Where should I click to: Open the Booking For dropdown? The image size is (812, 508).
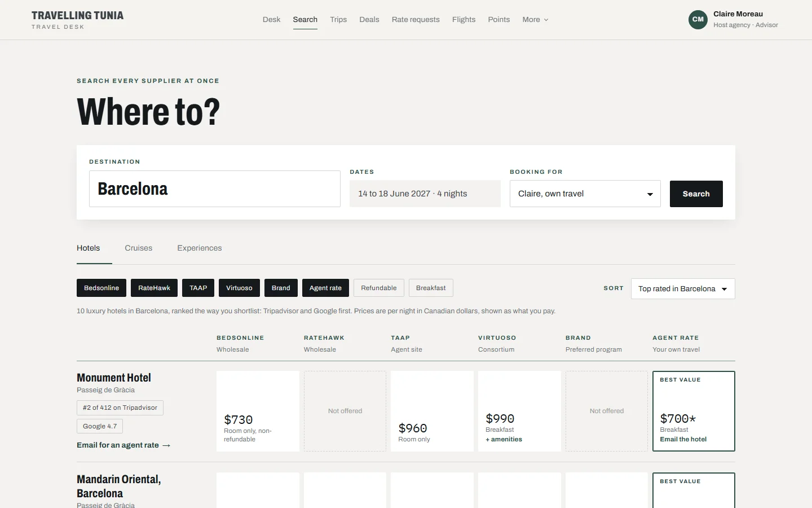point(585,194)
